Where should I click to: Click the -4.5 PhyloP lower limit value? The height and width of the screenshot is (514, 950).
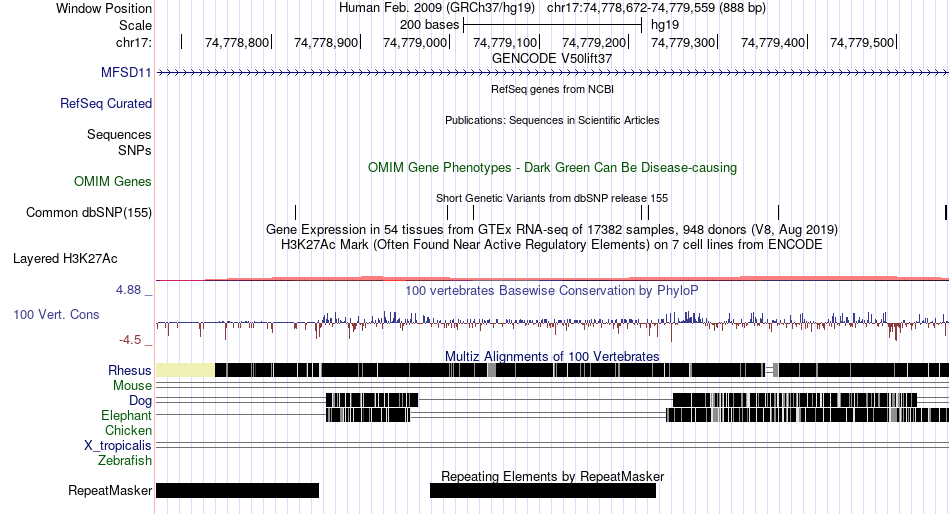pos(130,339)
